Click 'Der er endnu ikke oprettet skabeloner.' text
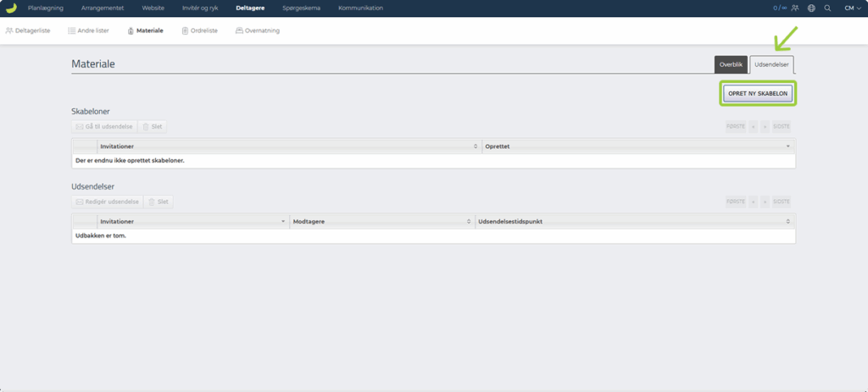Screen dimensions: 868x392 pos(130,161)
